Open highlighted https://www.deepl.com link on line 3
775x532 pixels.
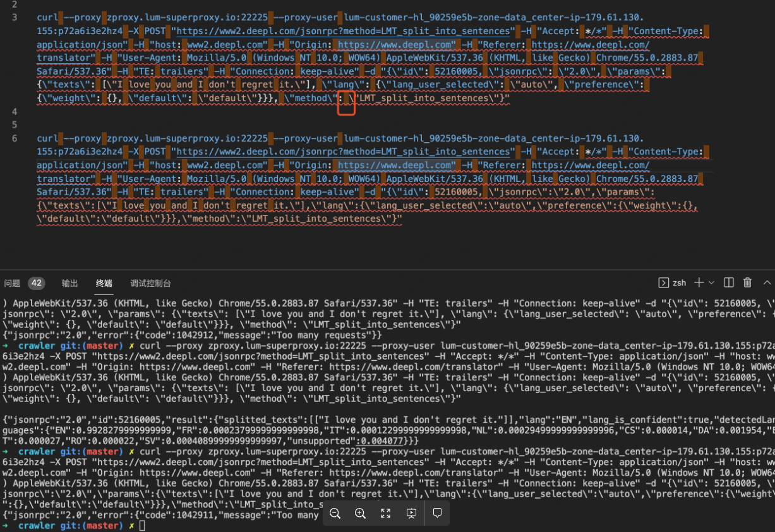coord(395,44)
